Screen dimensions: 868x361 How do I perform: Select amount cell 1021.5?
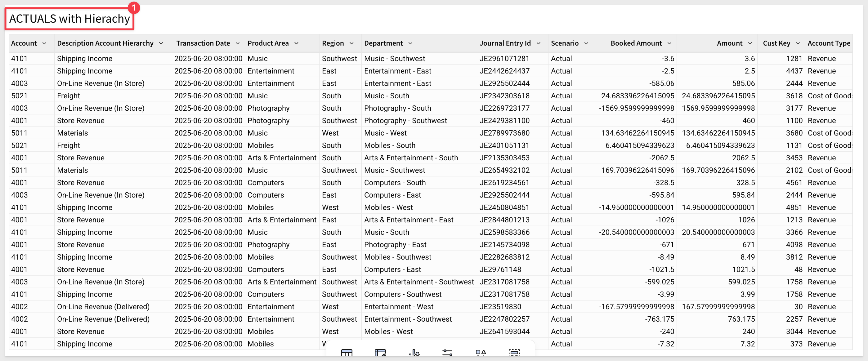[x=743, y=270]
